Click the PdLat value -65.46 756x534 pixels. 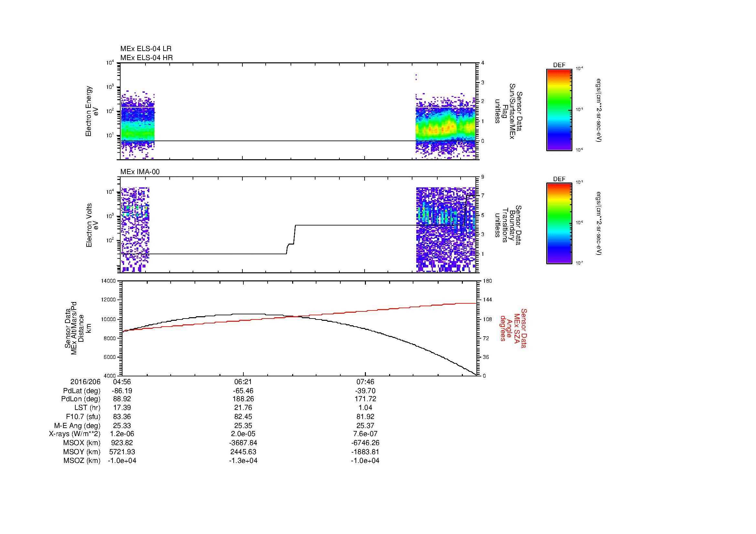pos(243,391)
